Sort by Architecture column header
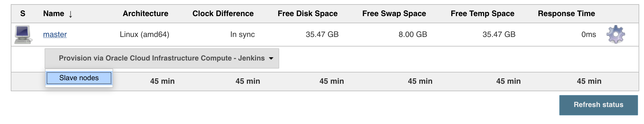The image size is (644, 124). click(x=145, y=14)
